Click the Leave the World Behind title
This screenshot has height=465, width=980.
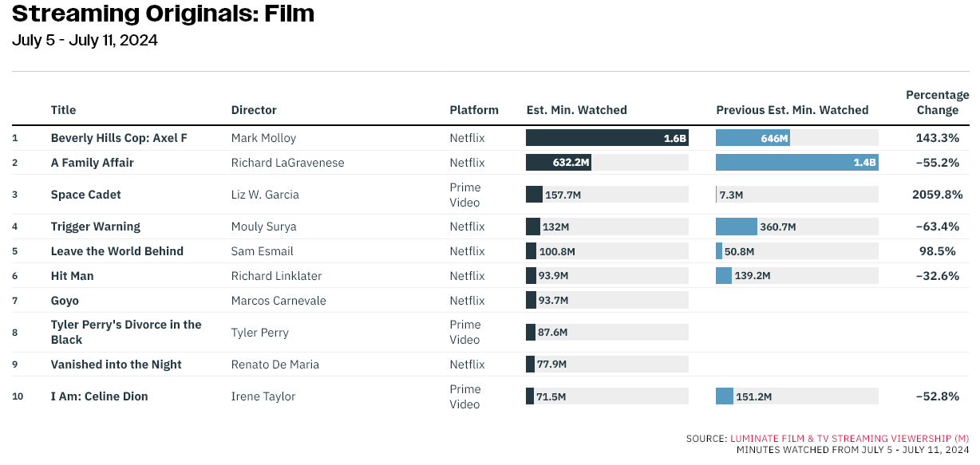point(117,251)
